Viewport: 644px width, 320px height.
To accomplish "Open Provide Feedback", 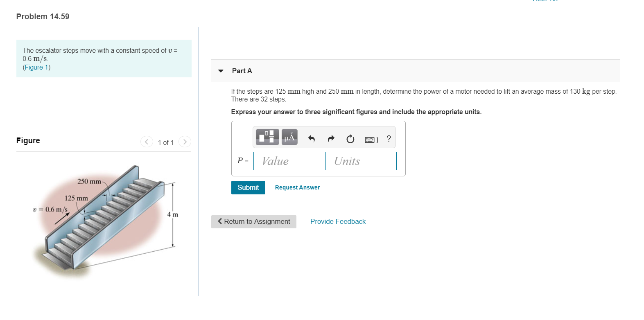I will click(338, 221).
